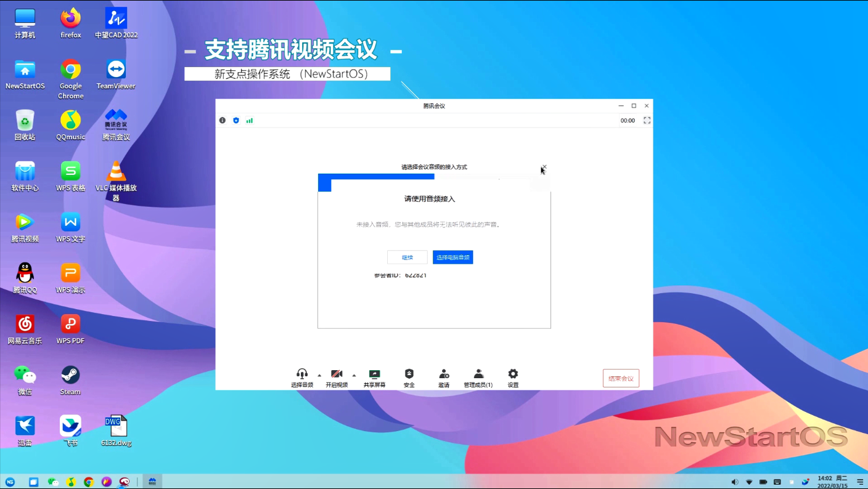Open Steam desktop shortcut

click(70, 380)
